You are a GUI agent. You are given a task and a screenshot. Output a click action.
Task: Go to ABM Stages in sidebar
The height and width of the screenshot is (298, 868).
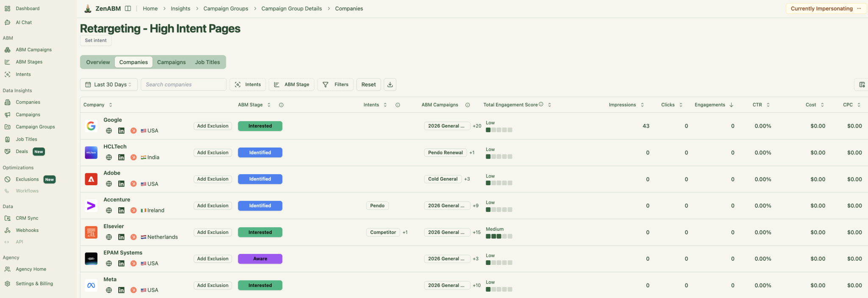coord(29,62)
